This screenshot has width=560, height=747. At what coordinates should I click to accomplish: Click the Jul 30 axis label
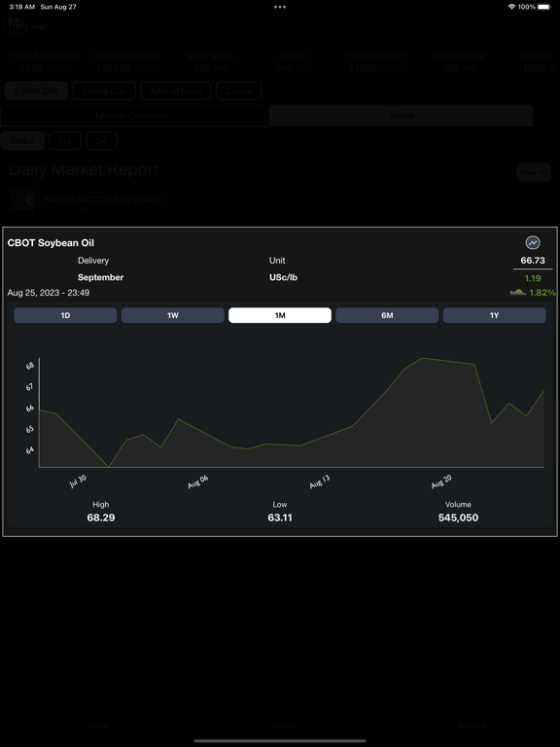coord(78,481)
